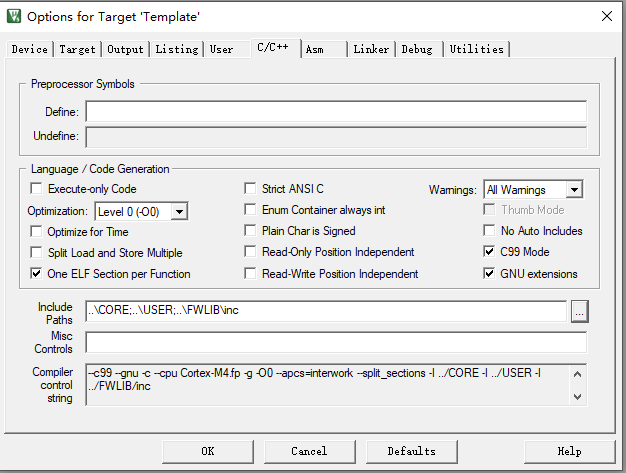Click the compiler string scroll-down arrow

pos(577,396)
